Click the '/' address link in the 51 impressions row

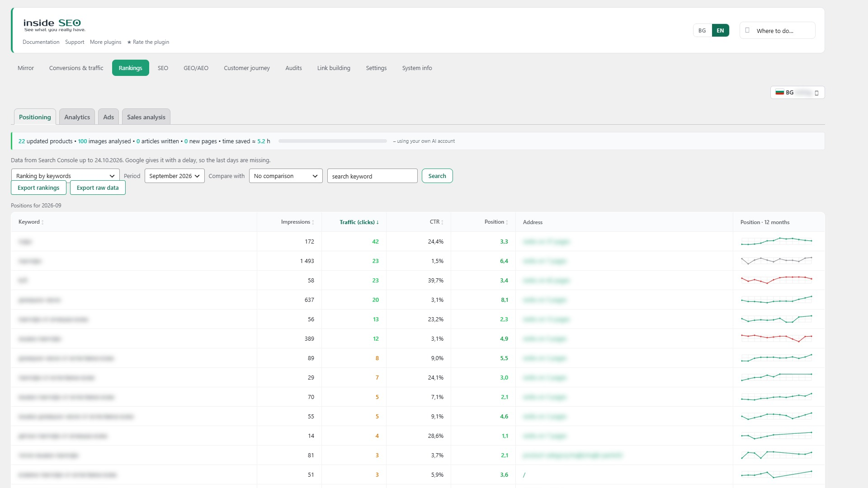(x=524, y=475)
